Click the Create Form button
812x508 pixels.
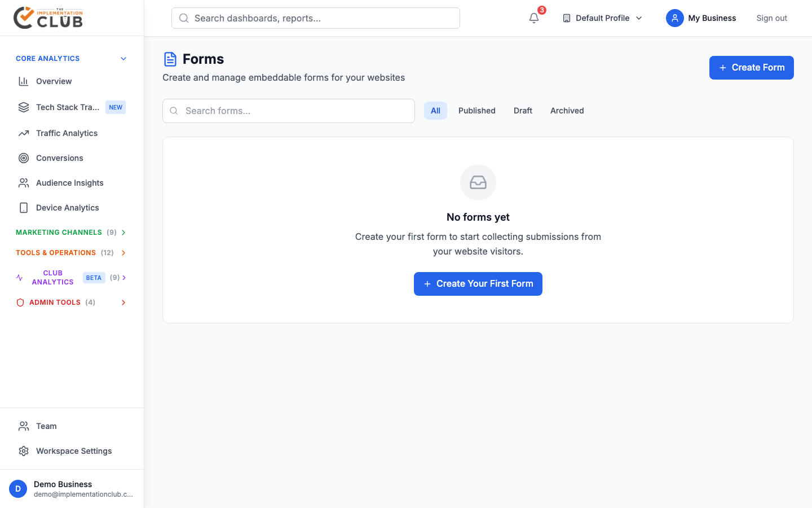[x=751, y=67]
